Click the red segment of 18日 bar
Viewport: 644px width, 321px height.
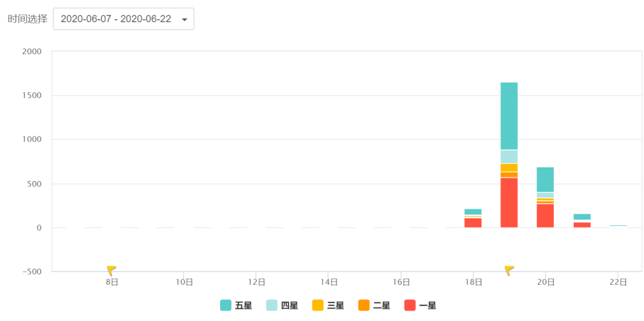coord(473,223)
